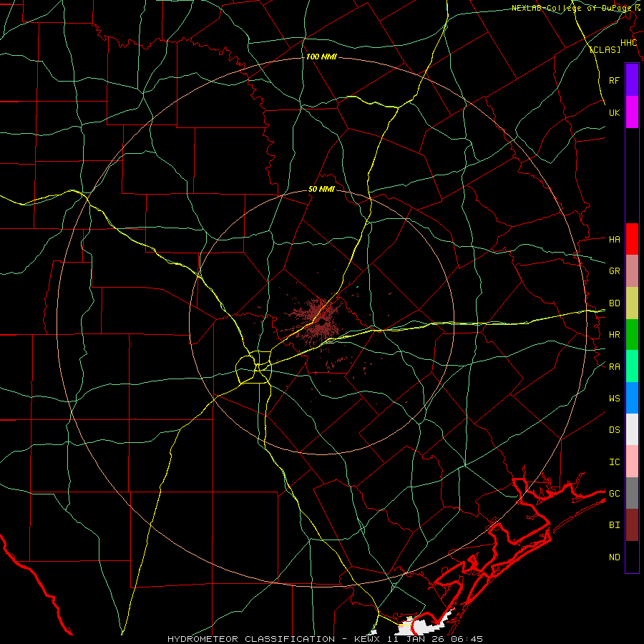Click the HA legend label
Screen dimensions: 644x644
click(614, 239)
